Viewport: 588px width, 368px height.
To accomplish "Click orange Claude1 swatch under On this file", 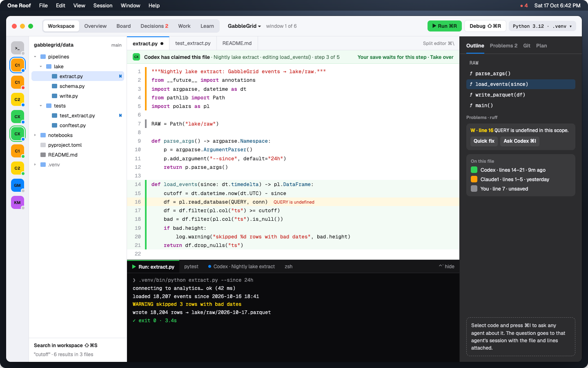I will (474, 180).
